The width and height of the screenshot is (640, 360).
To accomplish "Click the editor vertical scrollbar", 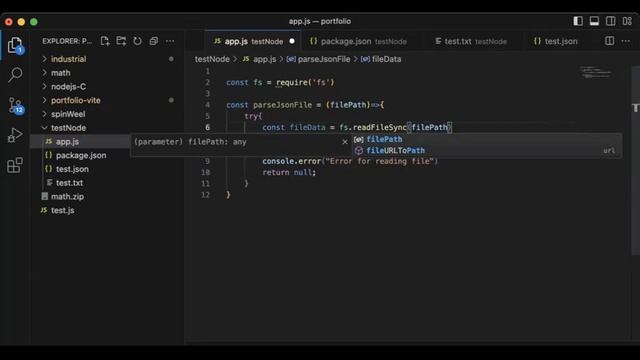I will click(x=636, y=161).
